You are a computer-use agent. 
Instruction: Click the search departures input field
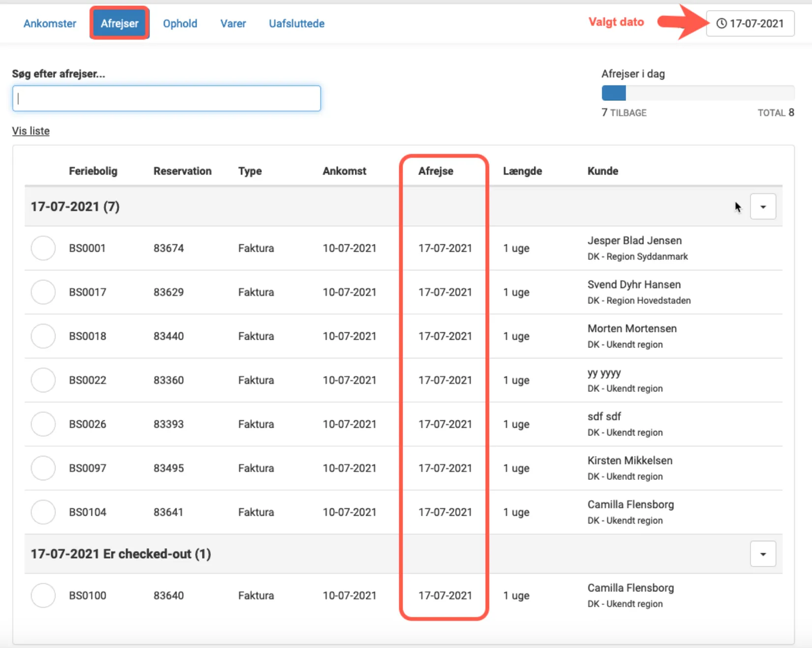tap(167, 98)
